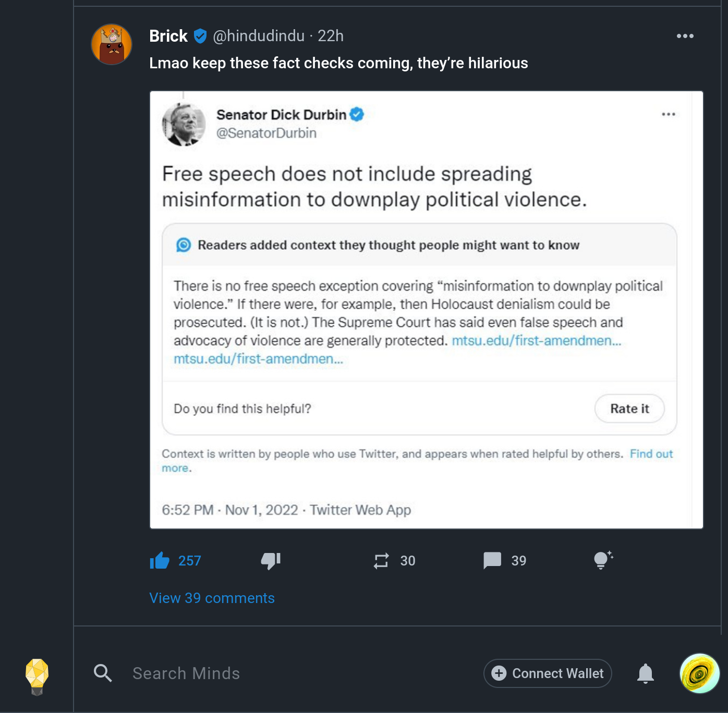This screenshot has height=713, width=728.
Task: Click Brick's profile avatar
Action: 112,44
